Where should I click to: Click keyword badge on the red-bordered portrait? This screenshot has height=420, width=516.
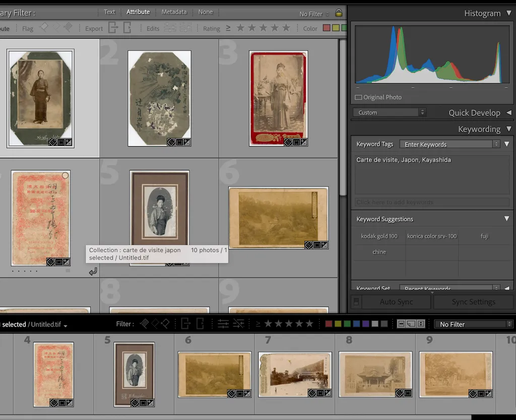click(x=288, y=142)
